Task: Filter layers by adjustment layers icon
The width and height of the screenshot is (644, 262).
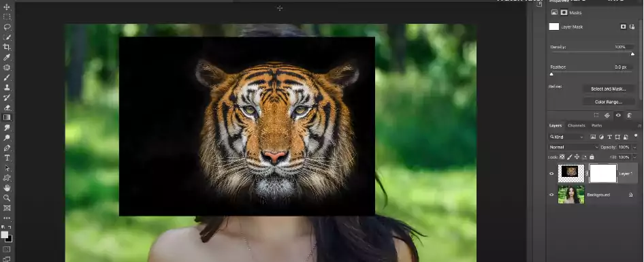Action: 601,137
